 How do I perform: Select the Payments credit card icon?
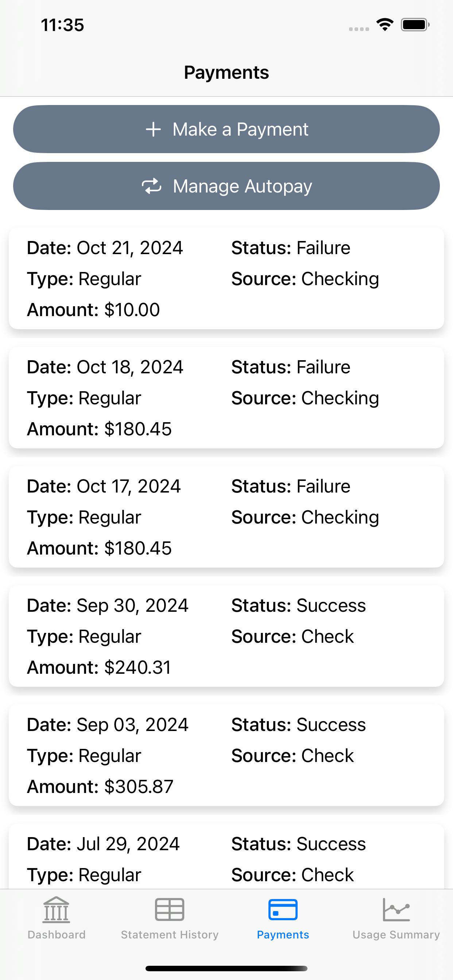tap(283, 910)
